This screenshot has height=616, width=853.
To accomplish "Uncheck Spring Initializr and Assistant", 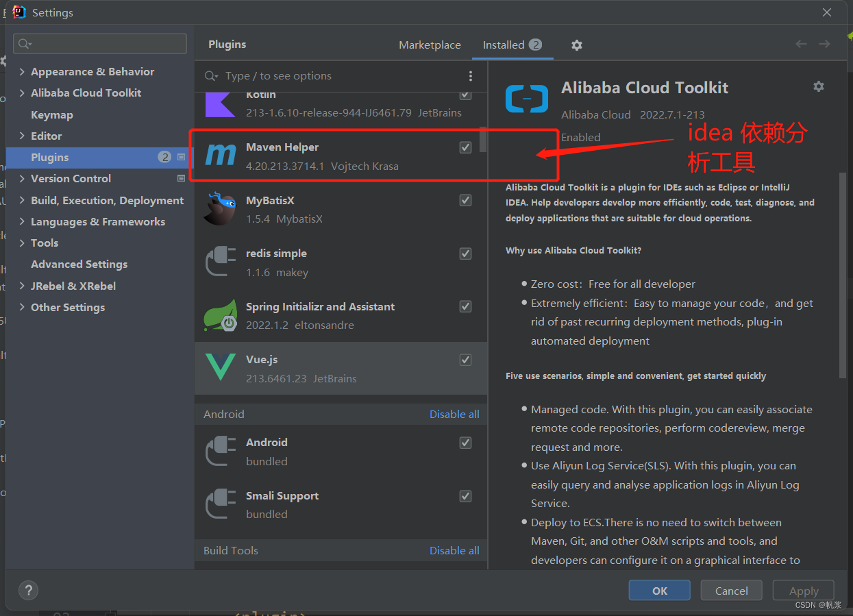I will coord(466,306).
